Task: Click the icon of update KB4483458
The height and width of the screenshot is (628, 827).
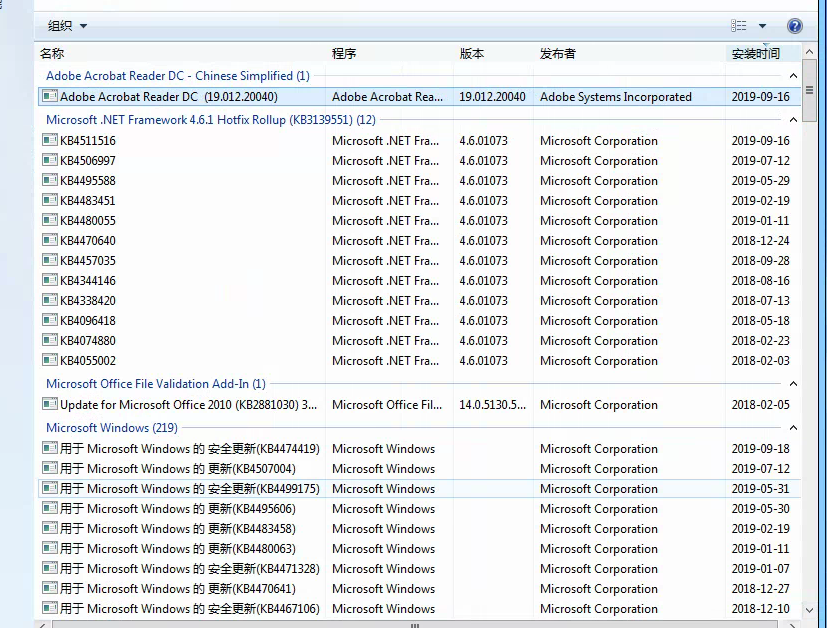Action: [50, 528]
